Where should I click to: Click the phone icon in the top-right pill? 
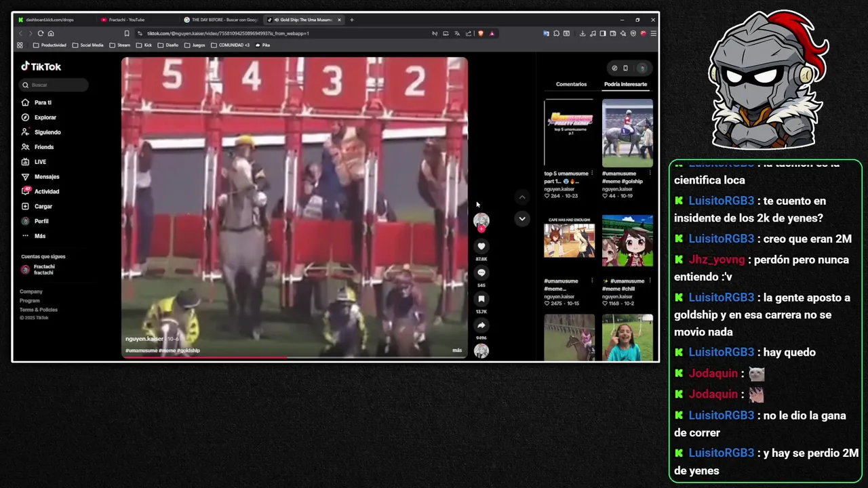[625, 68]
